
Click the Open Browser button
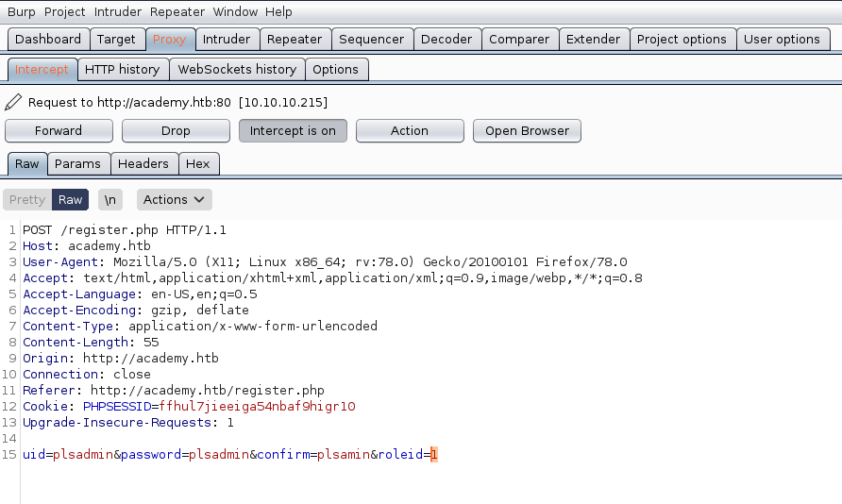tap(527, 131)
